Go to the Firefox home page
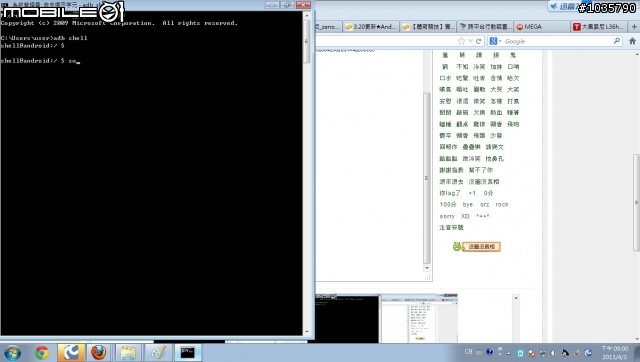The image size is (640, 362). click(x=632, y=41)
